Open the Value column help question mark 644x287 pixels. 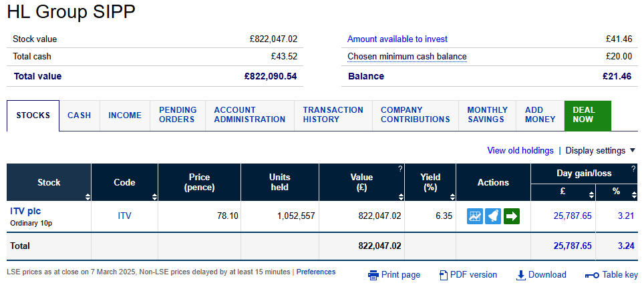pyautogui.click(x=400, y=168)
